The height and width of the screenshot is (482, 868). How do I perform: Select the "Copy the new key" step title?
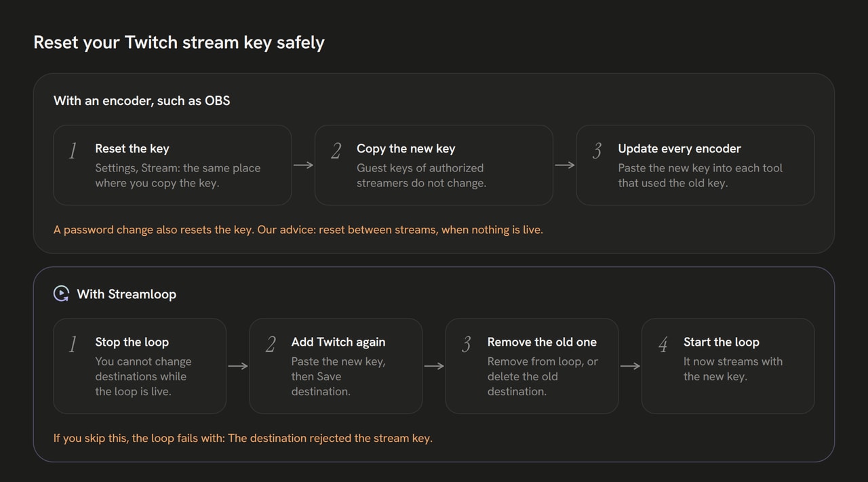pos(406,148)
